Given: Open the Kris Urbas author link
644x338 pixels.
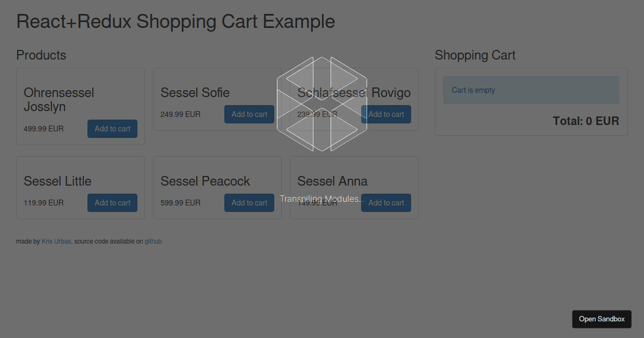Looking at the screenshot, I should [x=56, y=241].
